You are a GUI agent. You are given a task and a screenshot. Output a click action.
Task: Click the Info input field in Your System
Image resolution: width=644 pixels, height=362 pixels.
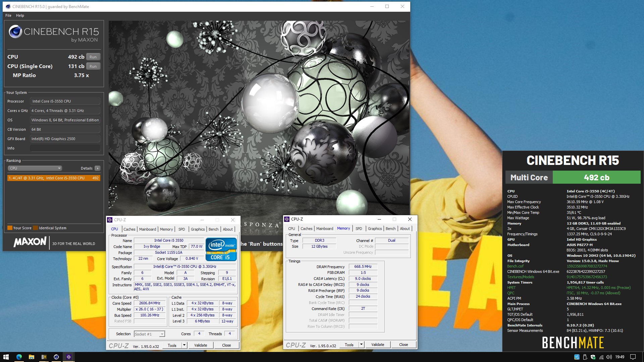(65, 148)
